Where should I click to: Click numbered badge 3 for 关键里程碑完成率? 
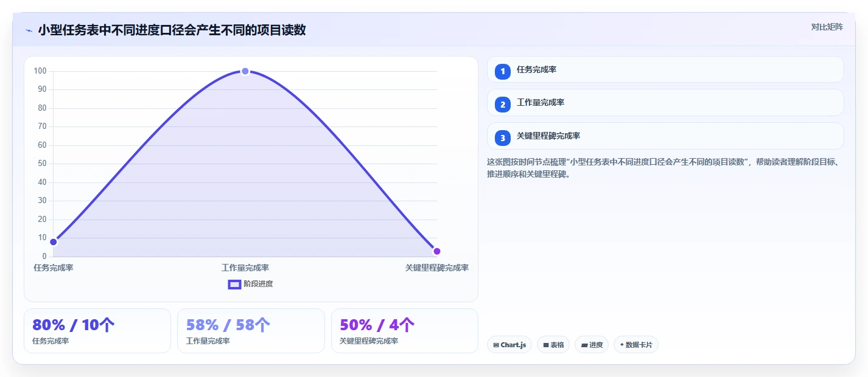503,138
